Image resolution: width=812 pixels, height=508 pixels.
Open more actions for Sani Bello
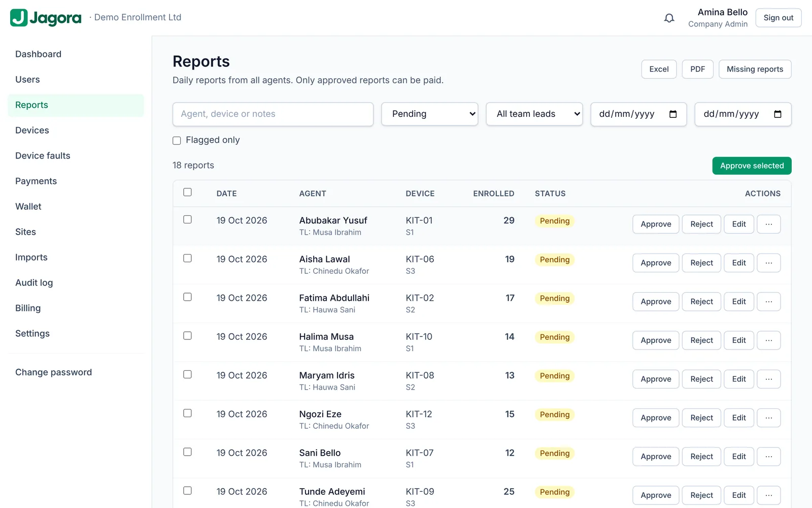[769, 456]
